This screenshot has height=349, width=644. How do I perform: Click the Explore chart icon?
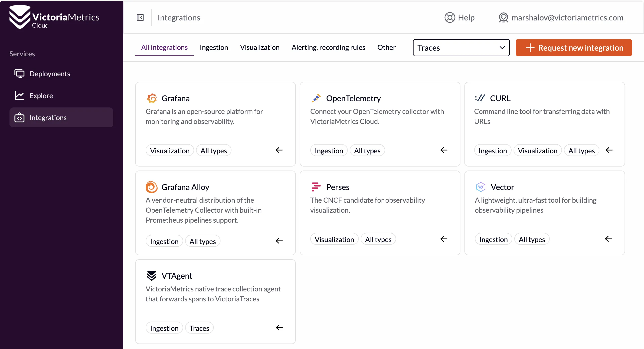(19, 96)
